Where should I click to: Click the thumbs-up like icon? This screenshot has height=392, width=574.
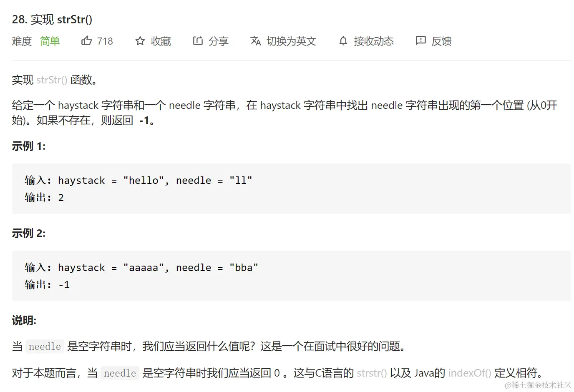tap(86, 41)
